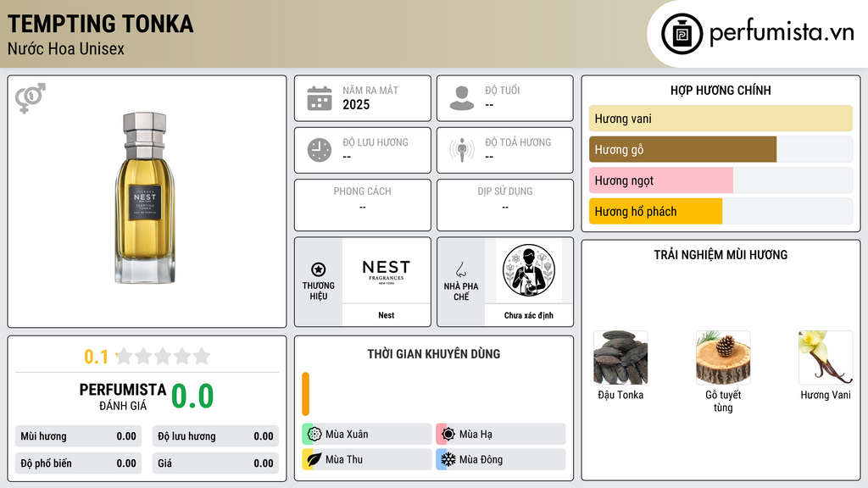Screen dimensions: 868x488
Task: Select the Đậu Tonka note image
Action: [x=620, y=358]
